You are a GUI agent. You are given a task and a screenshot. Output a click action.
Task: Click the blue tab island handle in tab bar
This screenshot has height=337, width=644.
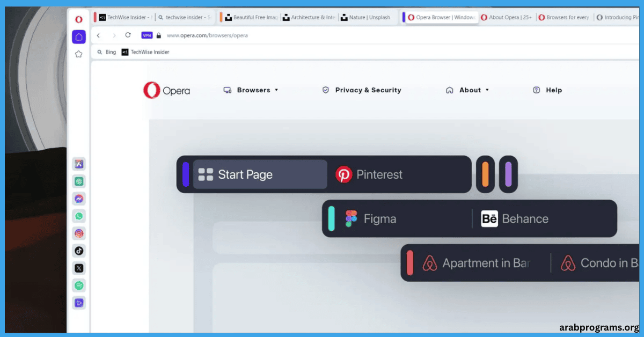404,17
